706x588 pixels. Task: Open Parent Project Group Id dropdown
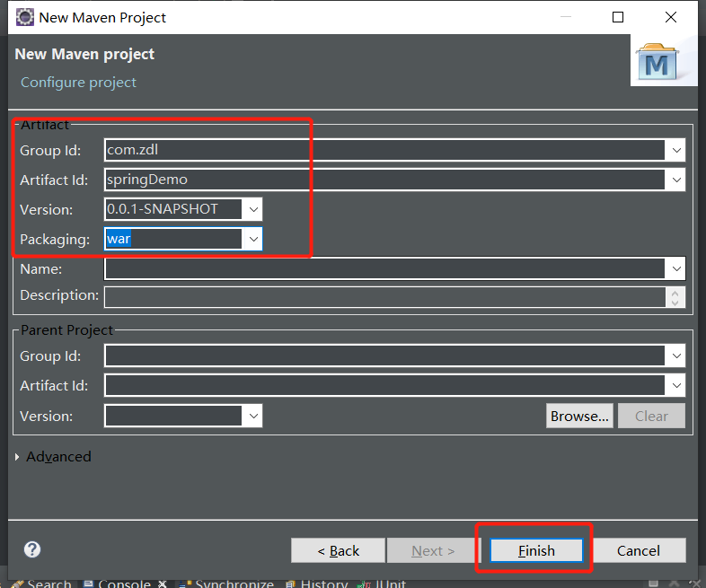[676, 355]
